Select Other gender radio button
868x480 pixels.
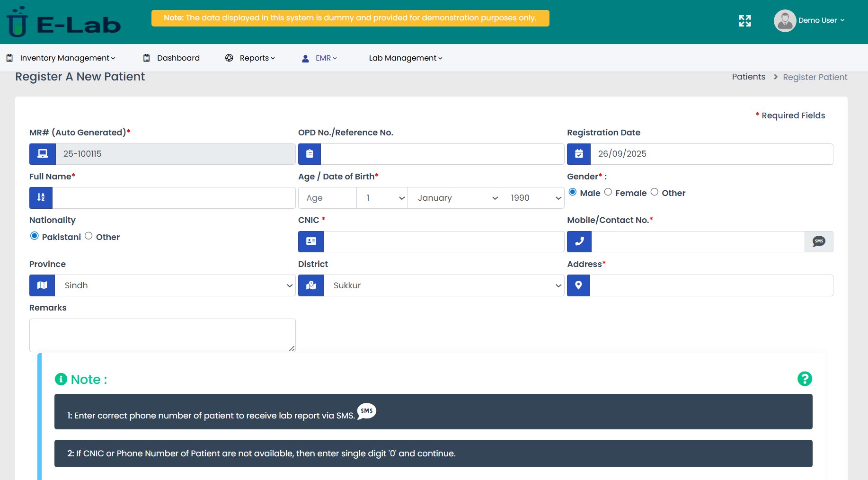click(x=655, y=192)
